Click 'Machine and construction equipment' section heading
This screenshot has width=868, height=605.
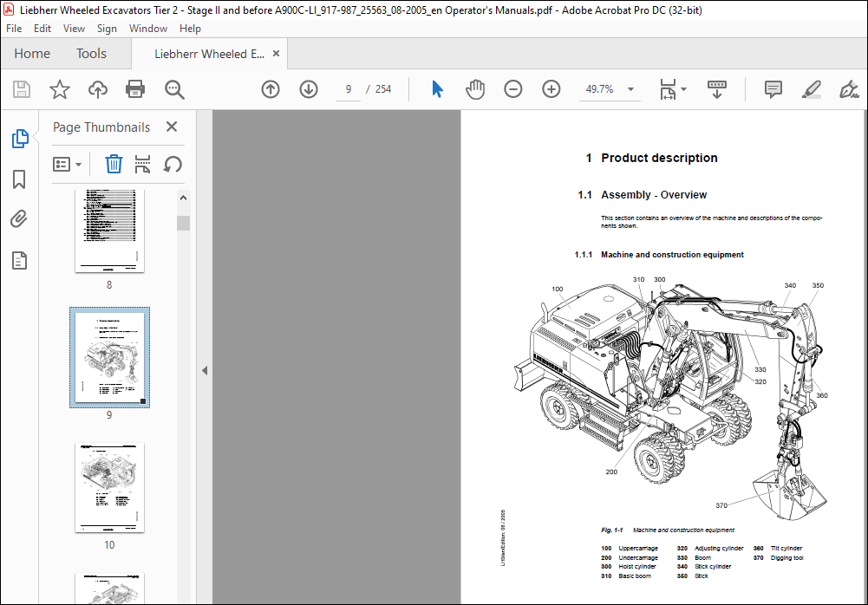pyautogui.click(x=672, y=255)
